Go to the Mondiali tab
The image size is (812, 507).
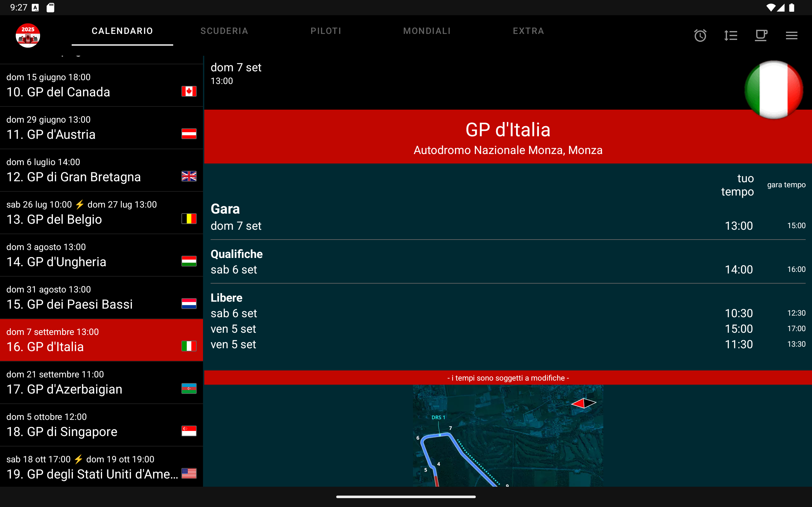click(427, 31)
